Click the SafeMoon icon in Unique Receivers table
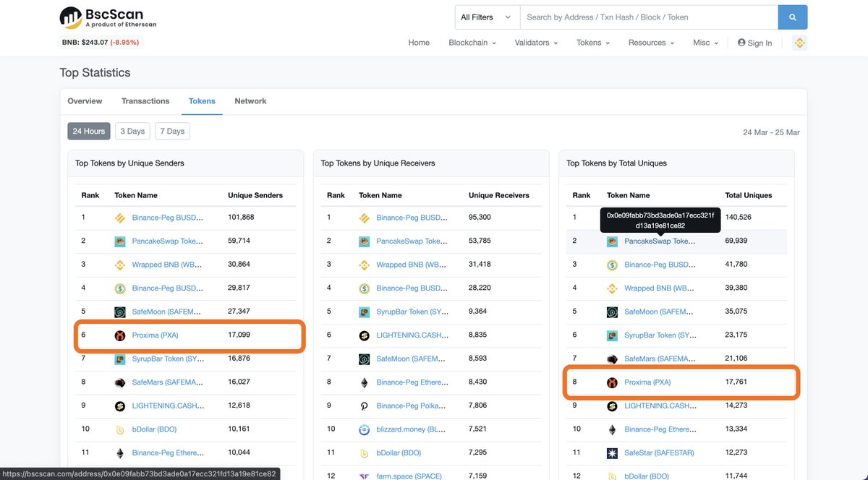 point(365,359)
